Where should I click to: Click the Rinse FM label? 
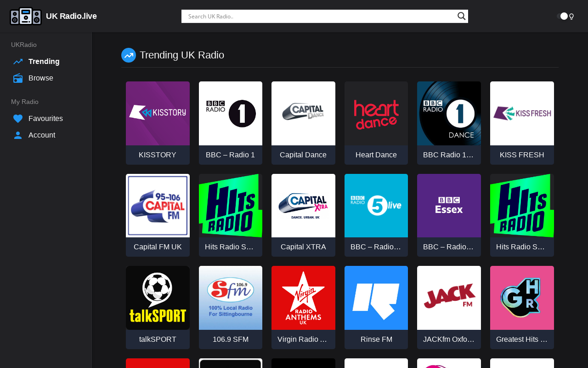point(376,339)
